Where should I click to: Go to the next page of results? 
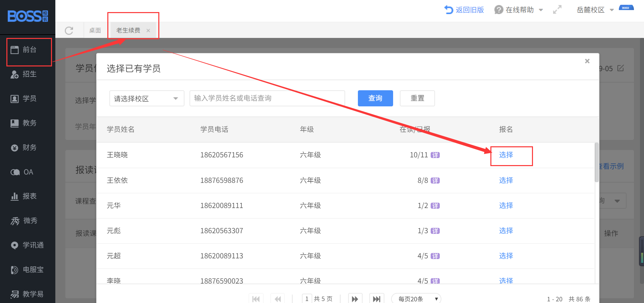(x=355, y=299)
